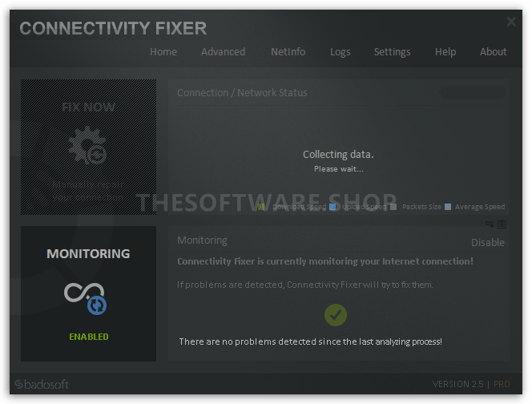Toggle the Packets Size legend box
This screenshot has width=532, height=404.
393,207
